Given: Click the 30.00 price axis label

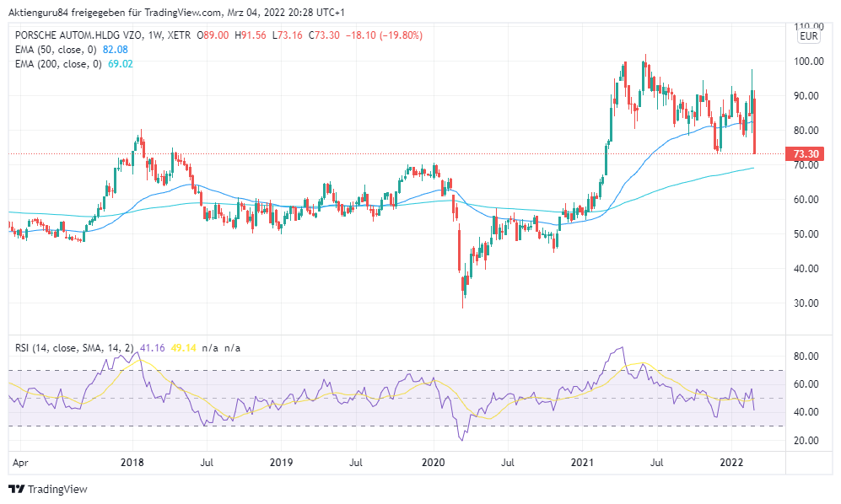Looking at the screenshot, I should coord(806,303).
